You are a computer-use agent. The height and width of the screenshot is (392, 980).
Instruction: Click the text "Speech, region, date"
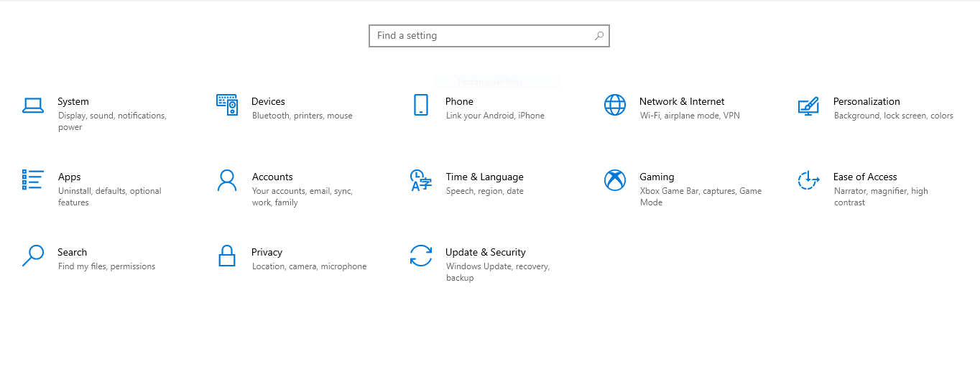[x=485, y=191]
